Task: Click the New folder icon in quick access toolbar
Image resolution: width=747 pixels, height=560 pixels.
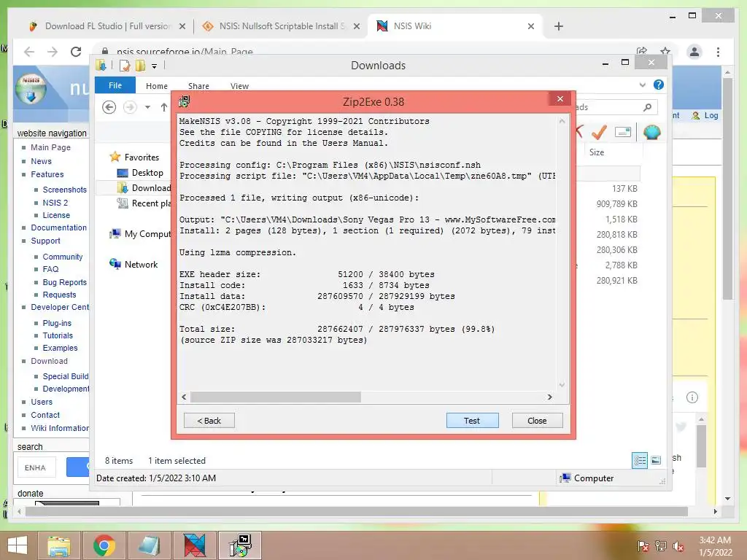Action: tap(140, 66)
